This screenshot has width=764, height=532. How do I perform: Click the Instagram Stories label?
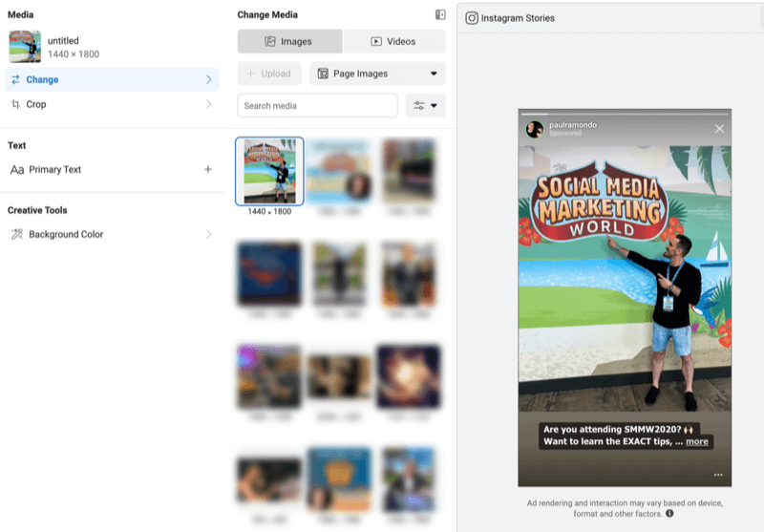pyautogui.click(x=518, y=18)
